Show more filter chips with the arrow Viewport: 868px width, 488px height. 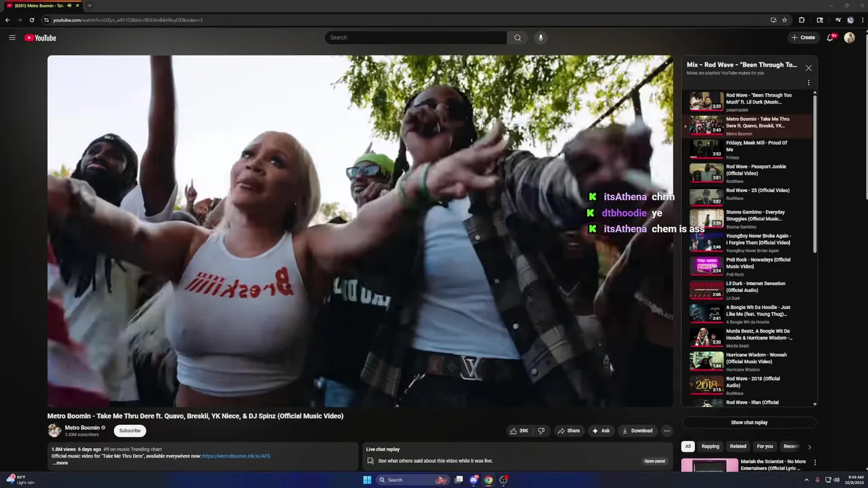pos(809,447)
